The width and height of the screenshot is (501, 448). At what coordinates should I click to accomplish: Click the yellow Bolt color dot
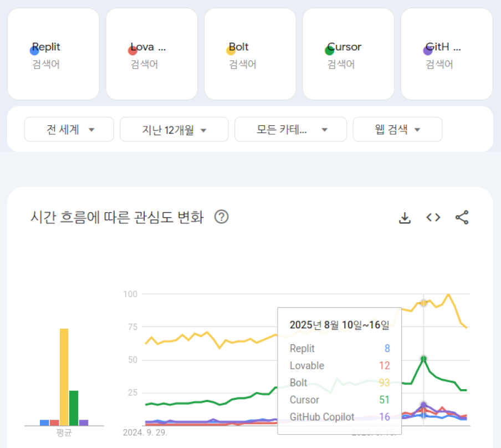pyautogui.click(x=231, y=50)
